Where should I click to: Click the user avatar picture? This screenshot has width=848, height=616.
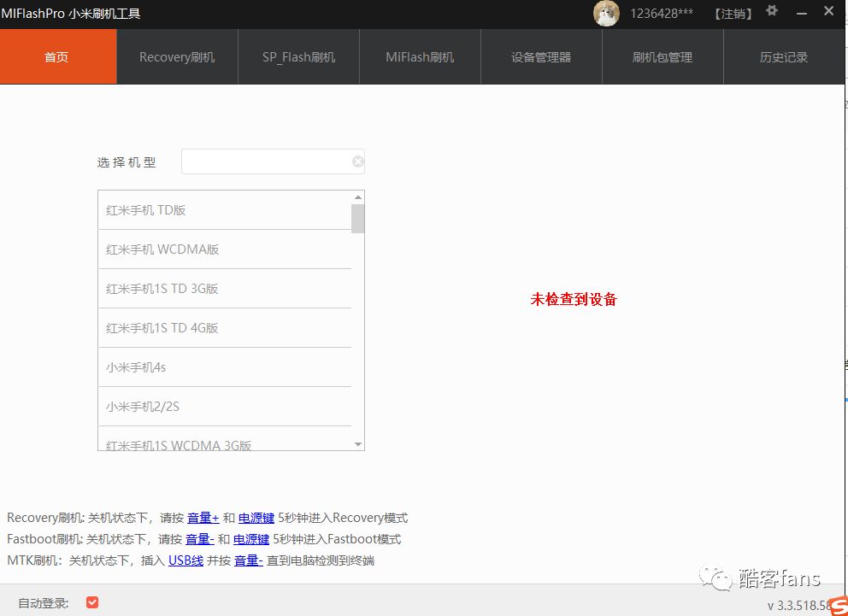tap(606, 14)
